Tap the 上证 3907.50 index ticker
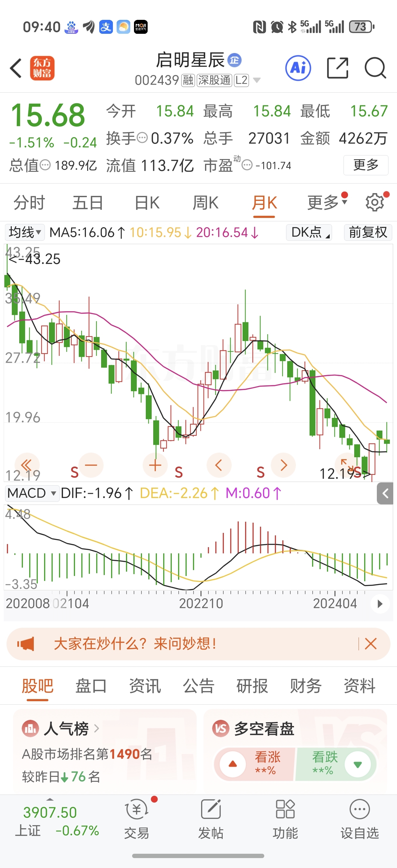The height and width of the screenshot is (868, 397). tap(57, 821)
